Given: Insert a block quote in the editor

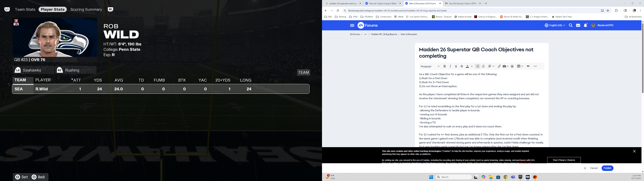Looking at the screenshot, I should pyautogui.click(x=528, y=66).
